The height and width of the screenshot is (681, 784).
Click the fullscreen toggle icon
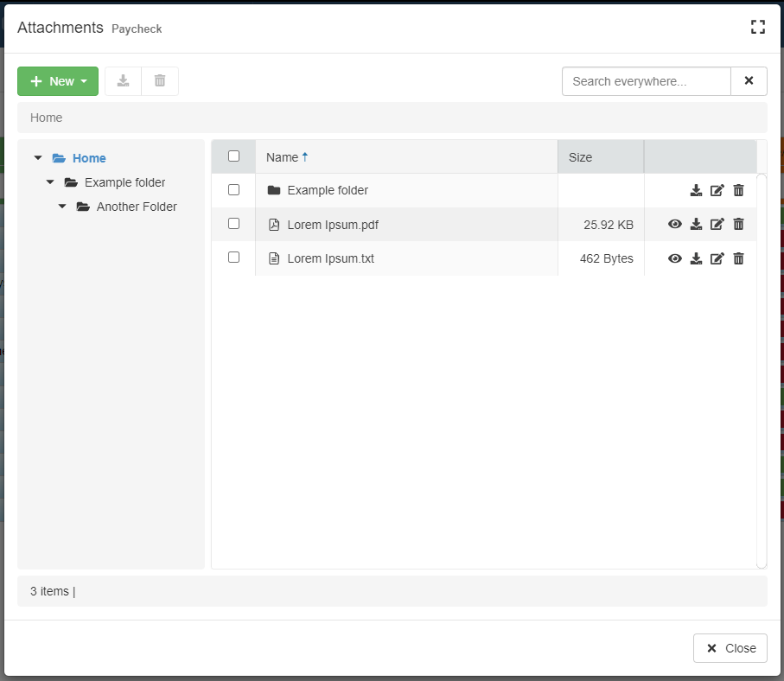tap(758, 27)
